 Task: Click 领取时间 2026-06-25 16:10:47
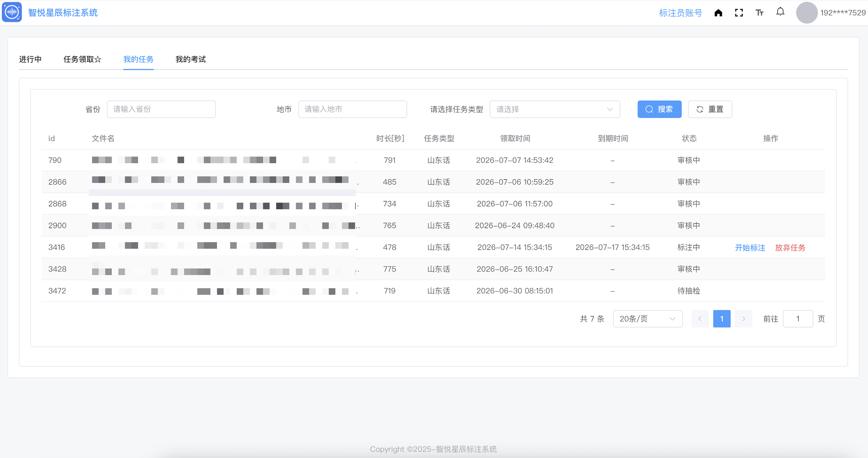click(515, 269)
